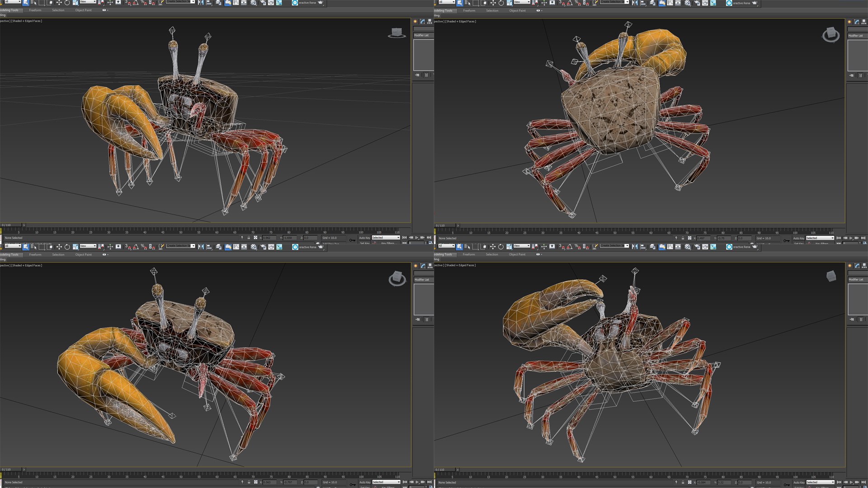Toggle 3D Snaps in bottom-left toolbar

coord(128,246)
